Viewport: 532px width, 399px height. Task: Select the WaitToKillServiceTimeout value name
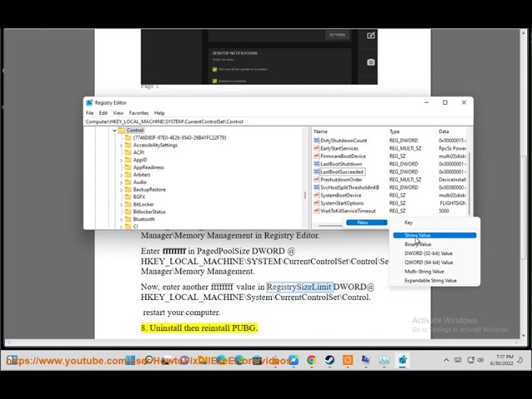click(x=348, y=210)
